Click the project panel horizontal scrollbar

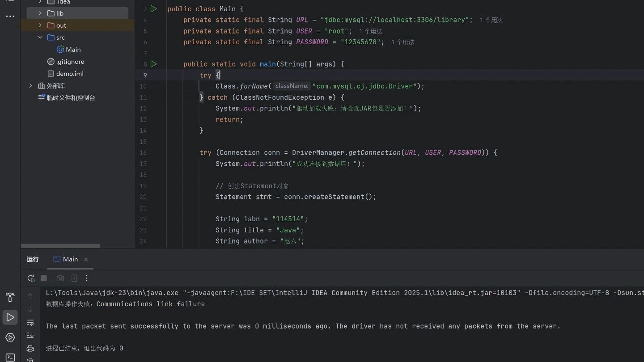click(x=60, y=246)
